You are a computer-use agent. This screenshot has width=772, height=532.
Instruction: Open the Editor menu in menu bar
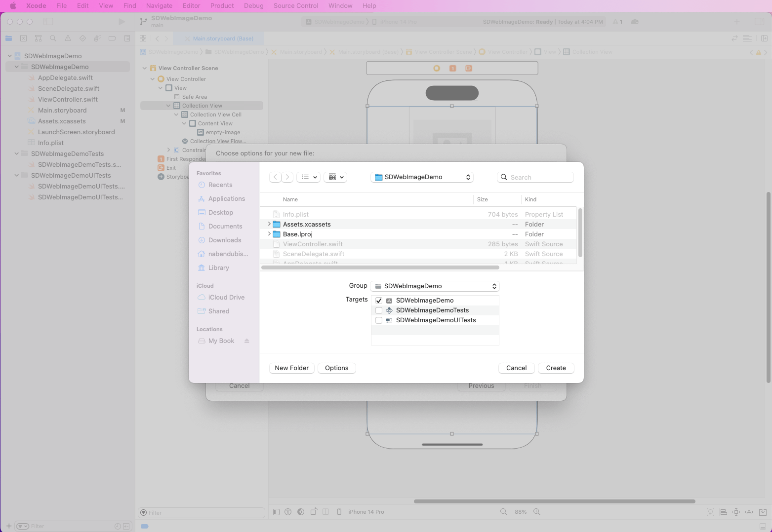coord(191,6)
